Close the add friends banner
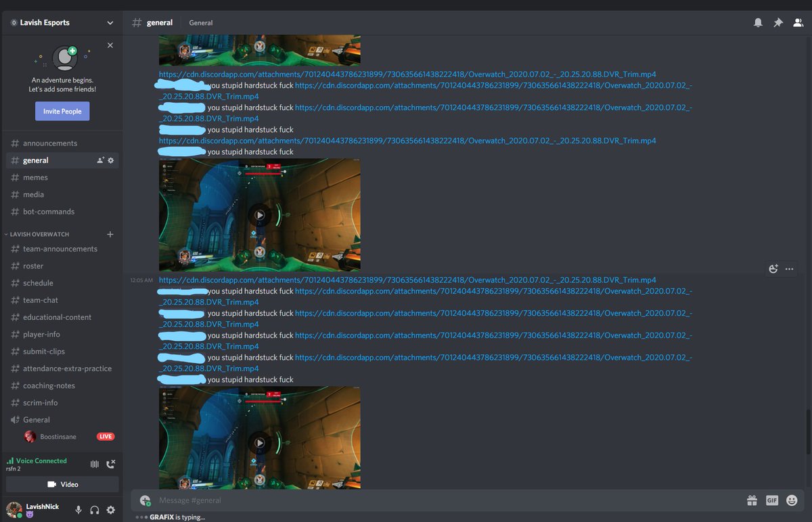 (110, 45)
